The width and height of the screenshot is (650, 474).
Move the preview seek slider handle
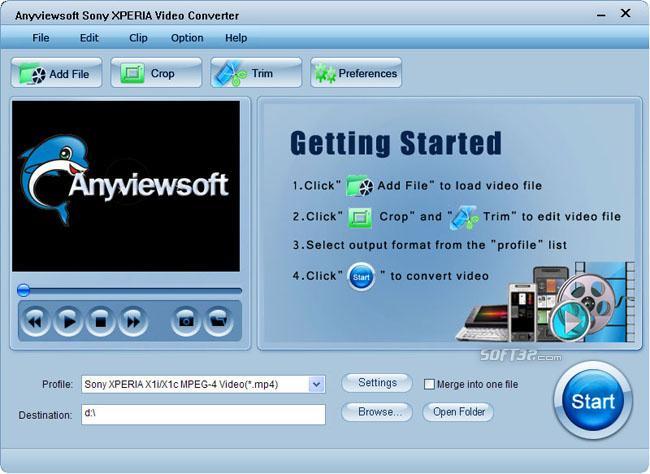point(24,290)
